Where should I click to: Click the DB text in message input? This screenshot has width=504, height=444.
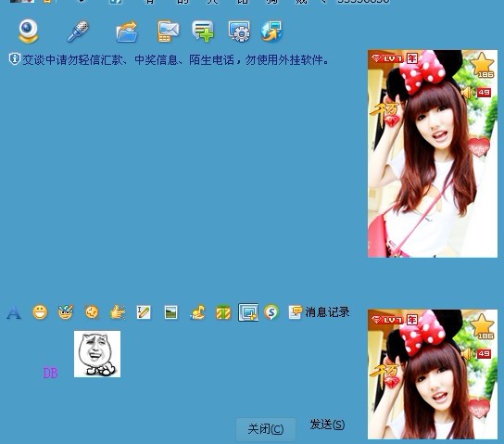point(50,373)
